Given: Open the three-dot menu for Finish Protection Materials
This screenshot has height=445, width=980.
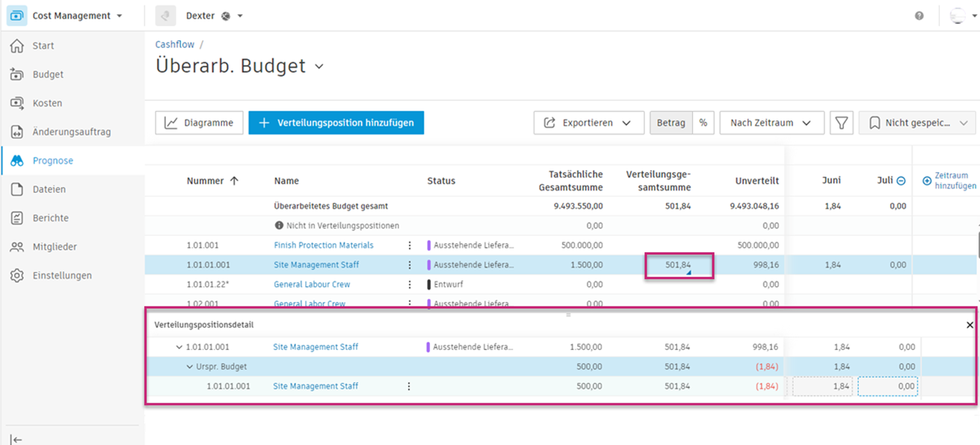Looking at the screenshot, I should pos(409,245).
